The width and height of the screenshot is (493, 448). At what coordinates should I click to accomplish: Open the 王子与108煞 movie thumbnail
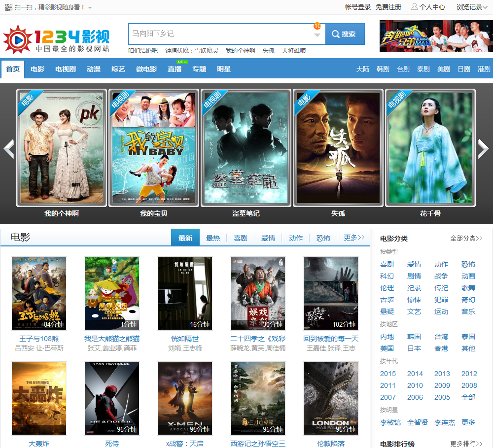tap(39, 293)
